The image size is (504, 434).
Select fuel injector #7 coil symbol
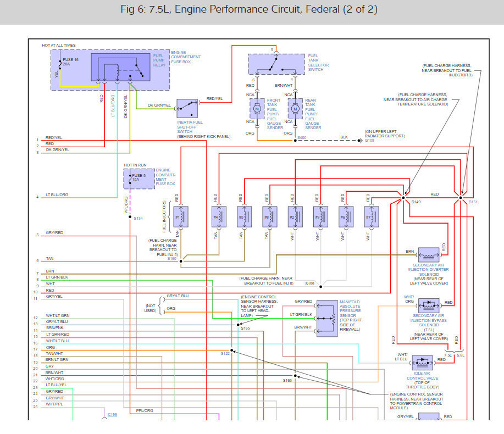(371, 217)
